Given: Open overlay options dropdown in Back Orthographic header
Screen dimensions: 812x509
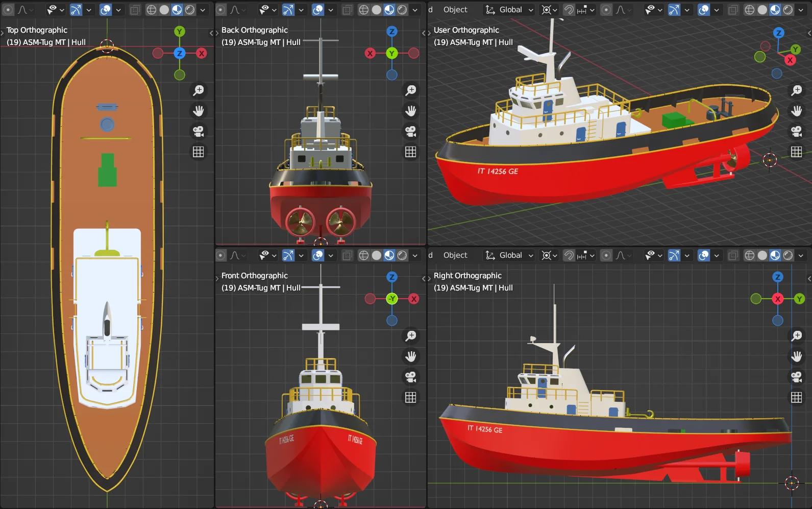Looking at the screenshot, I should pyautogui.click(x=331, y=10).
